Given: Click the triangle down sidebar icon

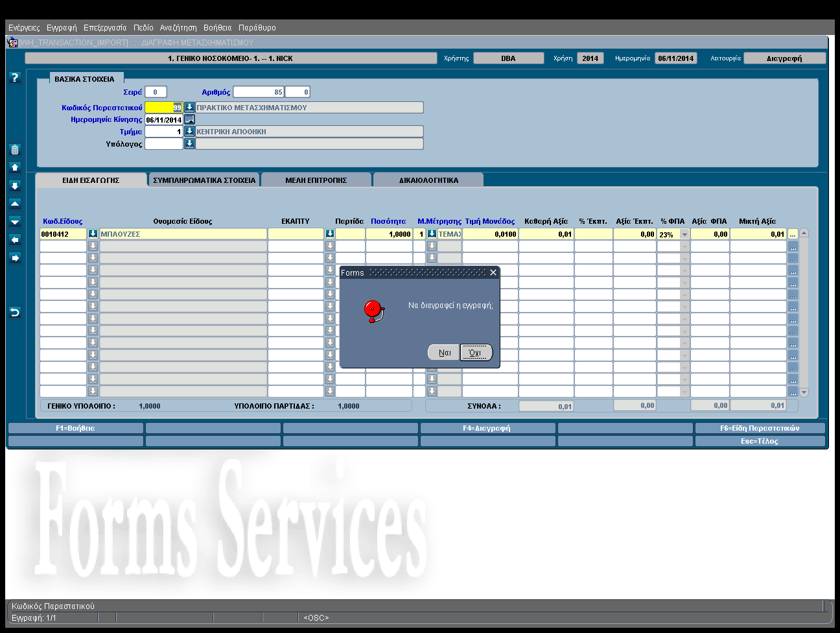Looking at the screenshot, I should click(15, 222).
